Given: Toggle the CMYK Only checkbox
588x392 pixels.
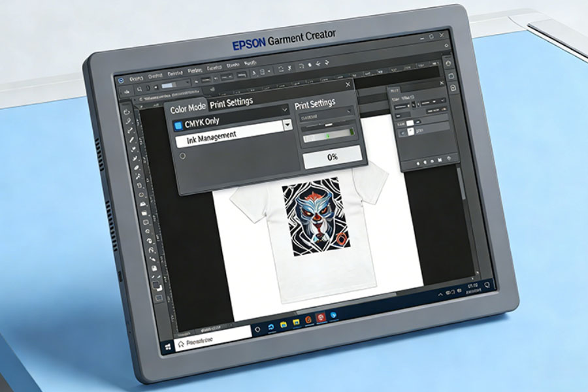Looking at the screenshot, I should [178, 123].
